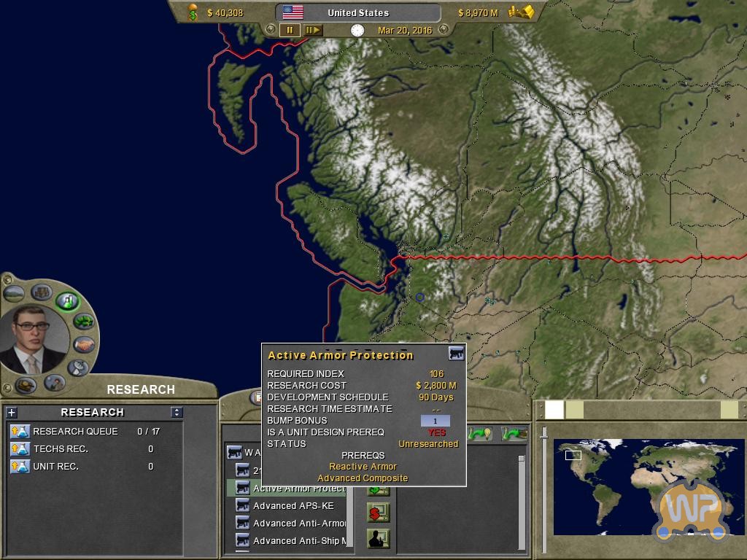Image resolution: width=747 pixels, height=560 pixels.
Task: Click the Reactive Armor prerequisite link
Action: [363, 467]
